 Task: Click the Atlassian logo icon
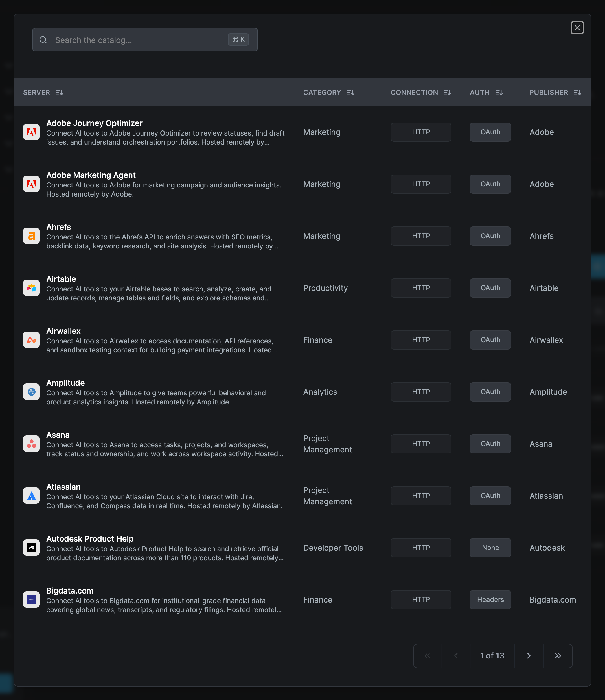31,496
